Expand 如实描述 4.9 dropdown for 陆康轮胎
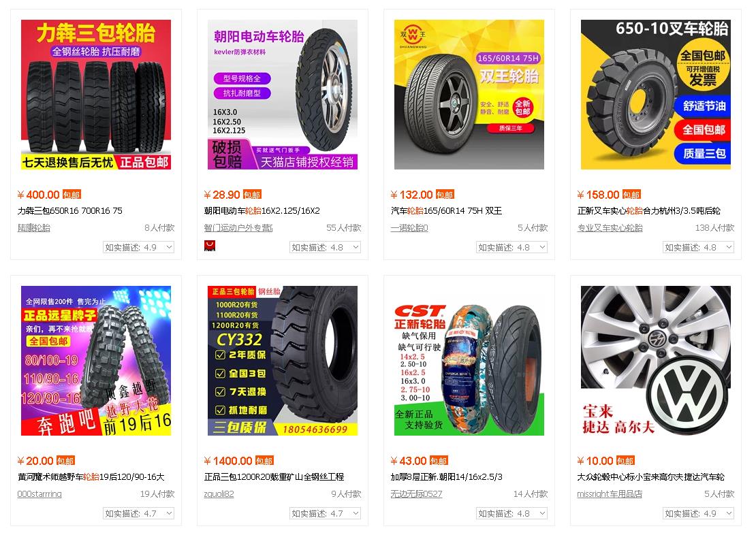This screenshot has width=756, height=535. pyautogui.click(x=138, y=247)
